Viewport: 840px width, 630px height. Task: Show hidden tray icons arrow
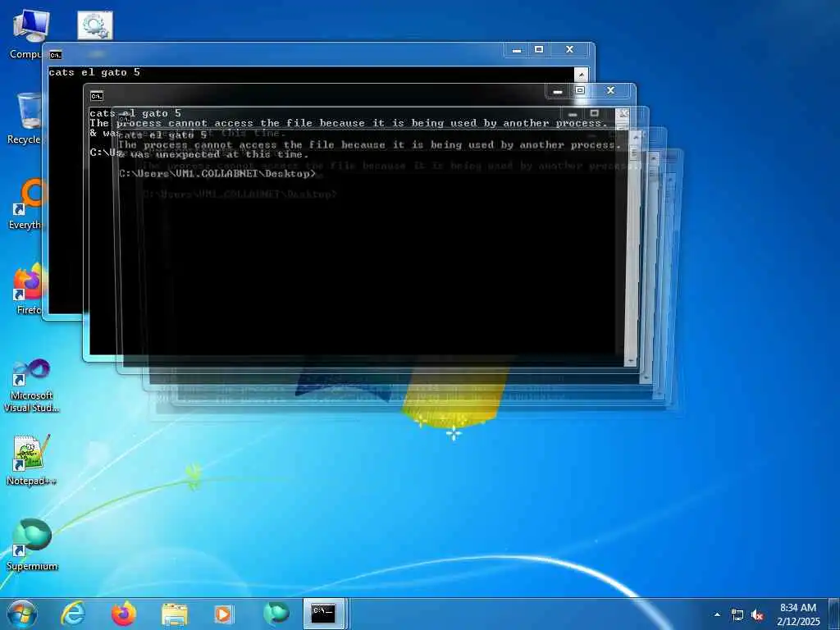[717, 615]
